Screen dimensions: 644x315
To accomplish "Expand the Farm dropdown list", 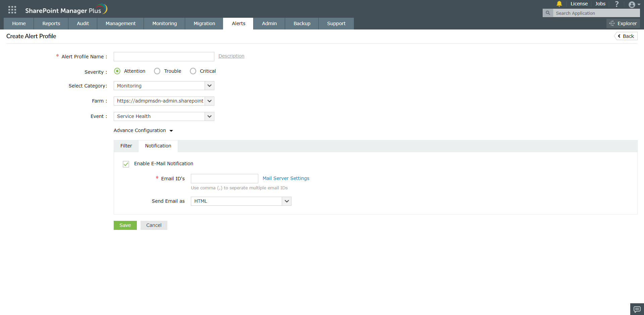I will pyautogui.click(x=209, y=101).
